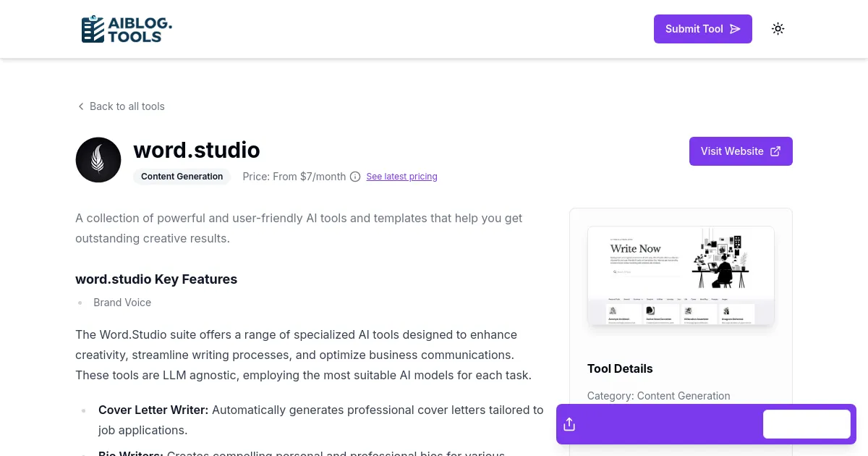The width and height of the screenshot is (868, 456).
Task: Click the paper plane icon in Submit Tool
Action: (x=735, y=29)
